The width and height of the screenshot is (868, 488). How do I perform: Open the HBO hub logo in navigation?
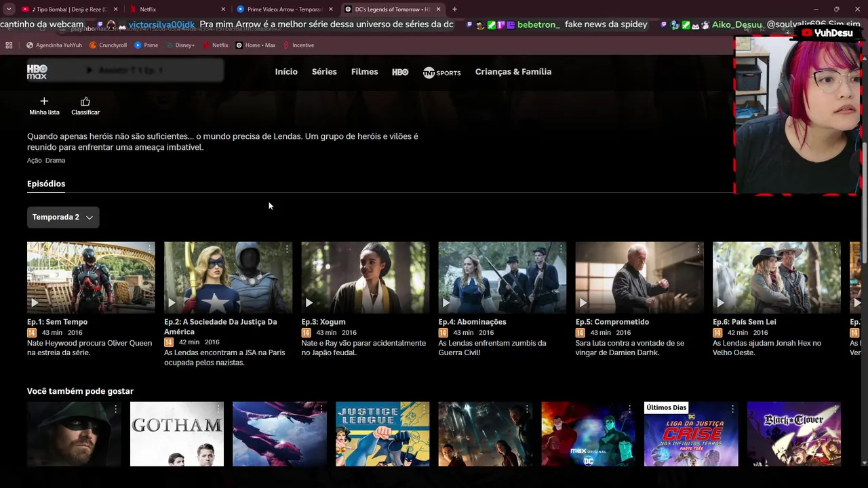coord(400,72)
